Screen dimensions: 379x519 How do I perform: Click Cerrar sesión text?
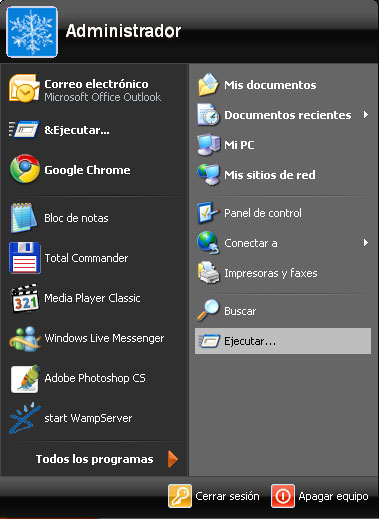pos(227,496)
